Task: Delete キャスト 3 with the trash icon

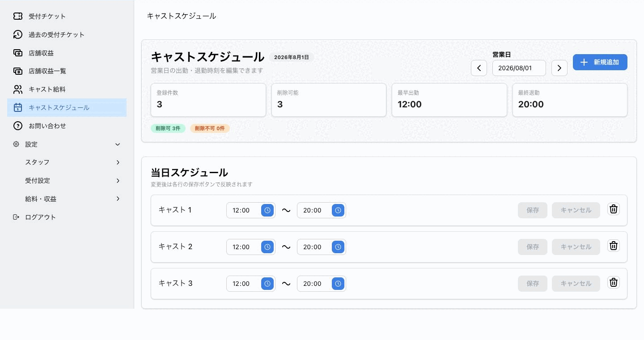Action: [x=614, y=282]
